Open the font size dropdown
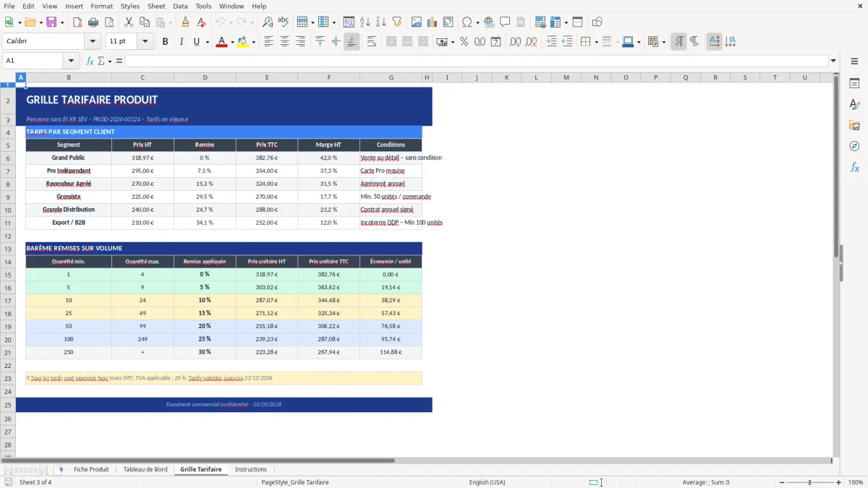This screenshot has height=488, width=868. click(143, 41)
